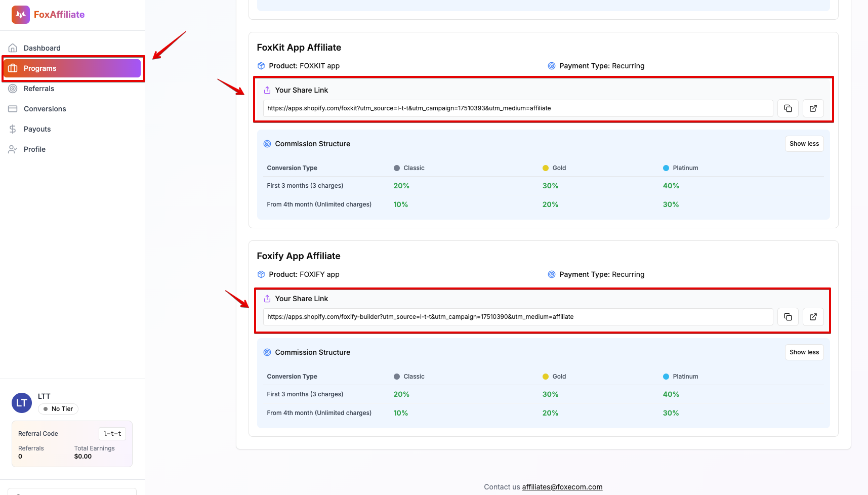Click the FoxKit product box icon
The width and height of the screenshot is (868, 495).
coord(261,66)
